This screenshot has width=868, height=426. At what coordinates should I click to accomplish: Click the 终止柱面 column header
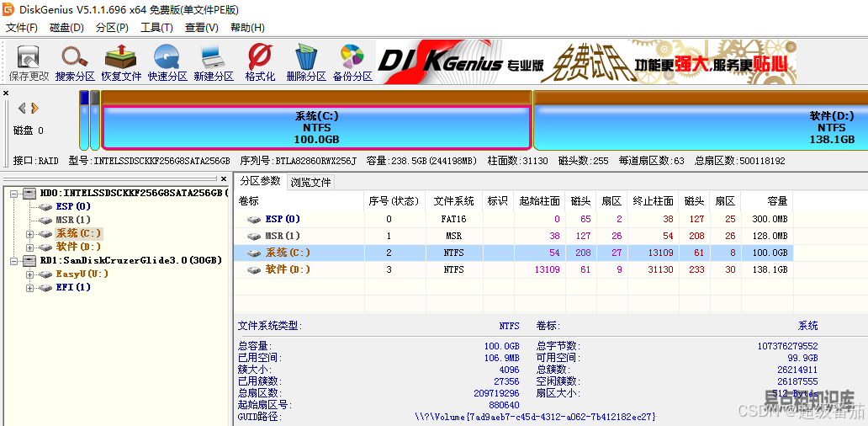coord(654,201)
